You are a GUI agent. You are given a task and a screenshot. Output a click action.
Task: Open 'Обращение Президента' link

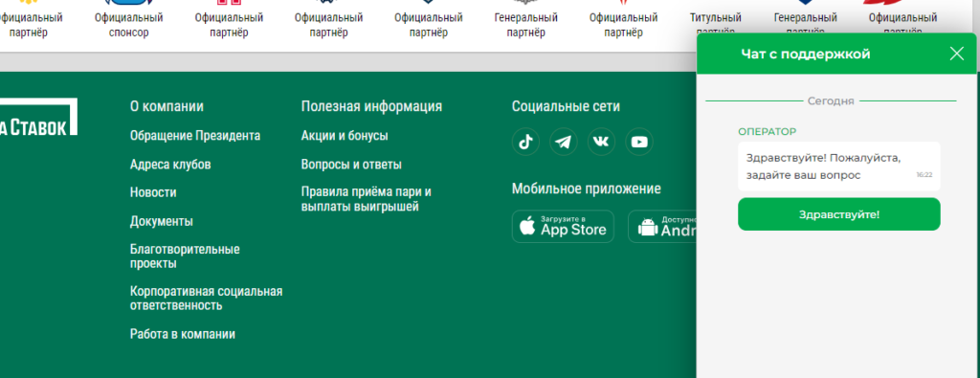click(195, 136)
